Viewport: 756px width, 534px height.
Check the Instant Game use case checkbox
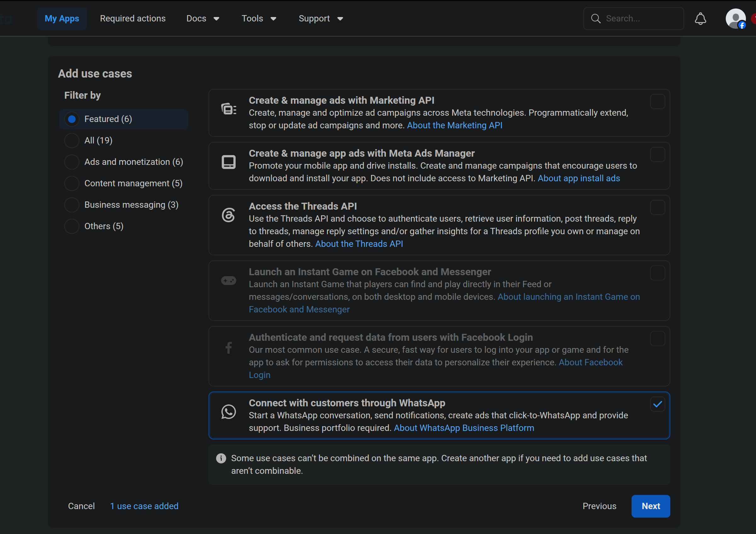[x=657, y=273]
